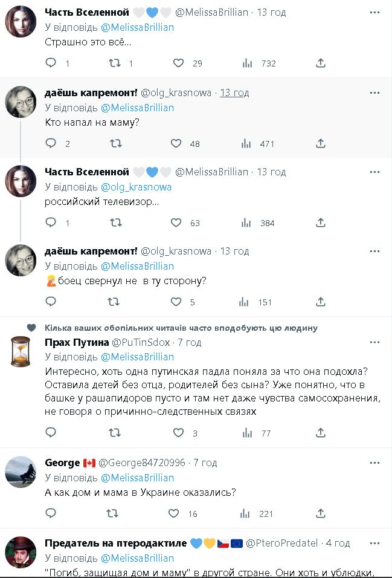Reply to Прах Путина's tweet
Image resolution: width=392 pixels, height=578 pixels.
[51, 433]
